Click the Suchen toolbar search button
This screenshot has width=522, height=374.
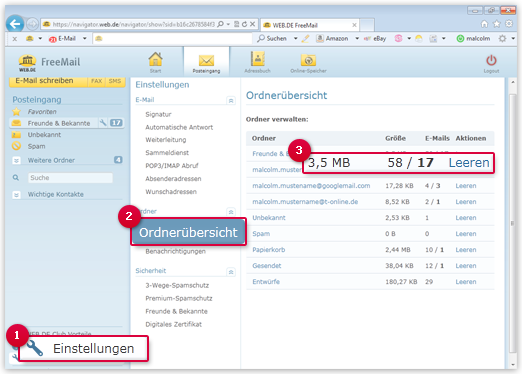pos(272,39)
